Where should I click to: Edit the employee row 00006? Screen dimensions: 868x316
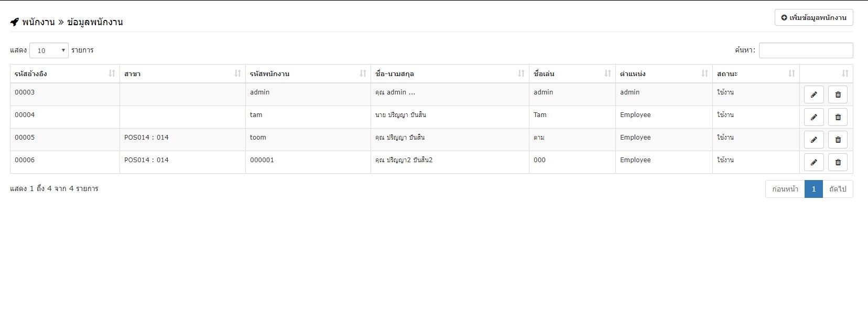[813, 162]
